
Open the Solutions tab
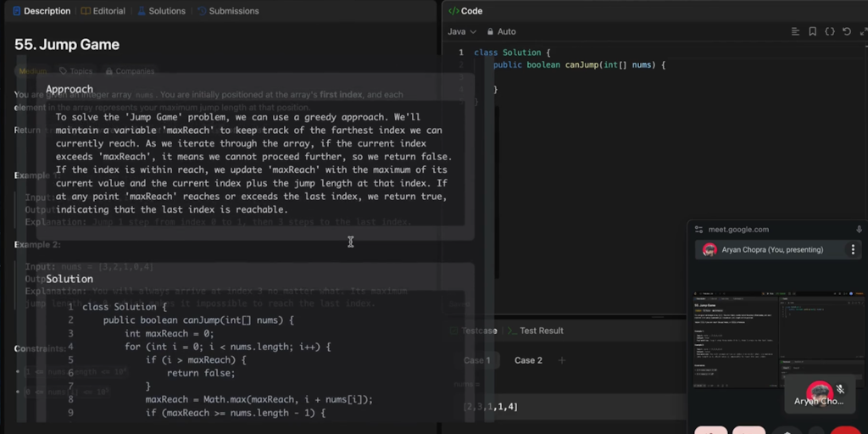(x=161, y=11)
